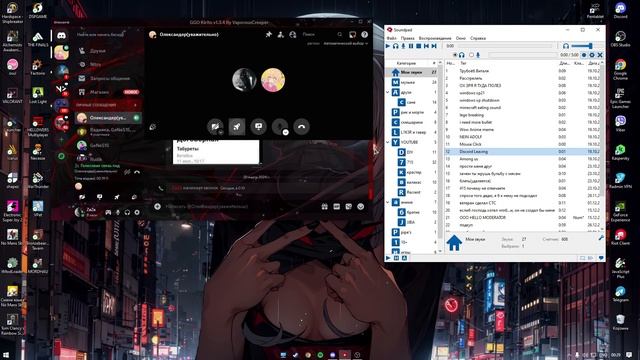Click the Discord search field labeled Поиск
The image size is (640, 360).
[x=322, y=35]
